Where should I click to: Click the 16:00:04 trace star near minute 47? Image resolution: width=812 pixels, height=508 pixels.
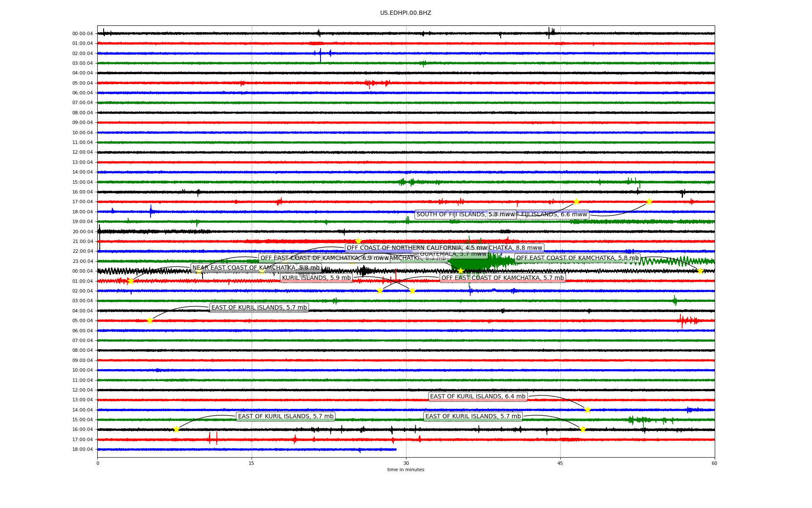coord(583,430)
